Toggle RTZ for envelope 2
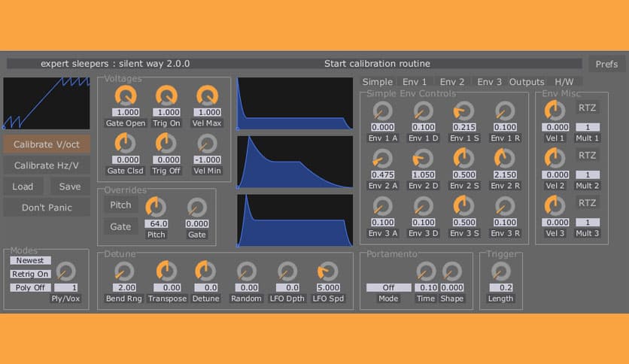629x364 pixels. point(587,155)
